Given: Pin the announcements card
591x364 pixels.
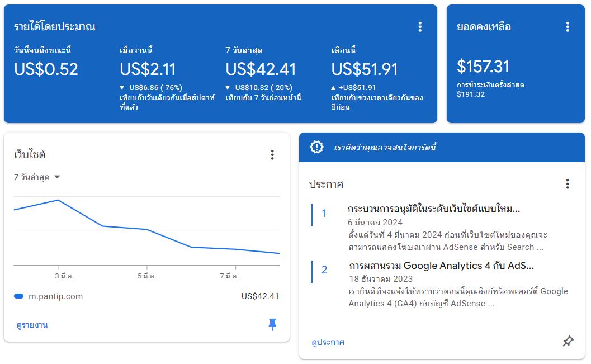Looking at the screenshot, I should tap(568, 341).
